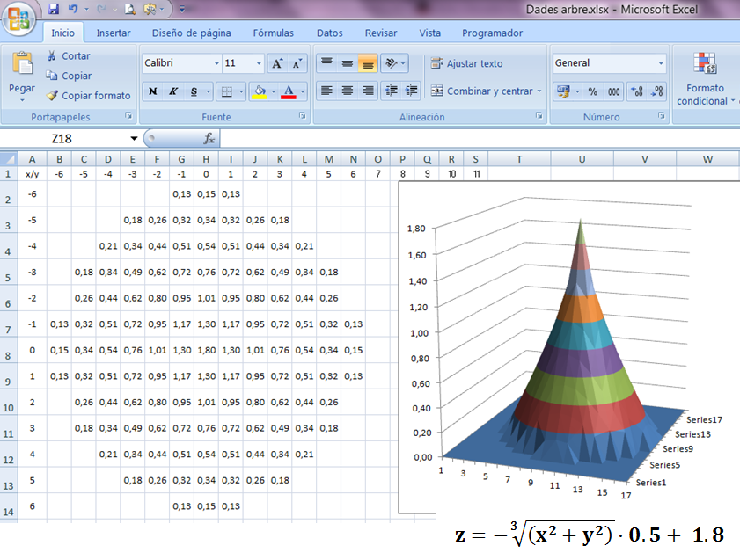This screenshot has width=740, height=560.
Task: Increase font size with the large A icon
Action: coord(277,63)
